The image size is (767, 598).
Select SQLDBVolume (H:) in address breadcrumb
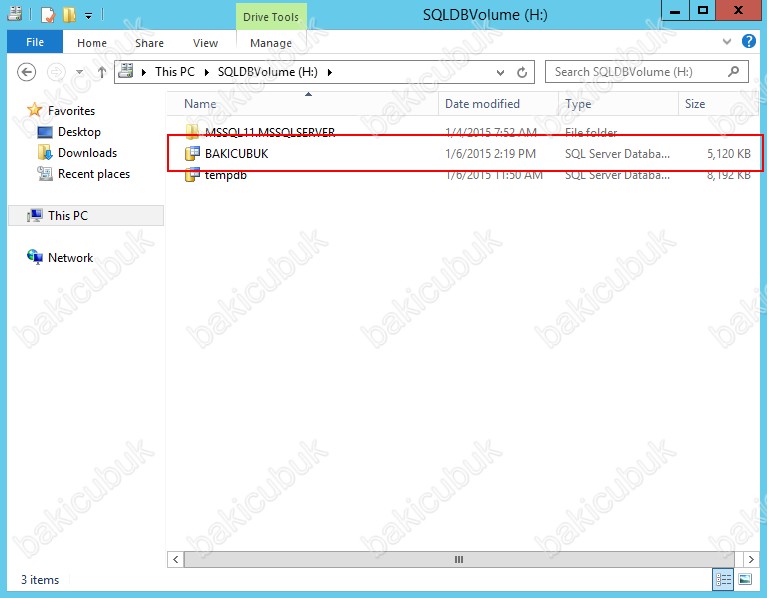coord(268,72)
